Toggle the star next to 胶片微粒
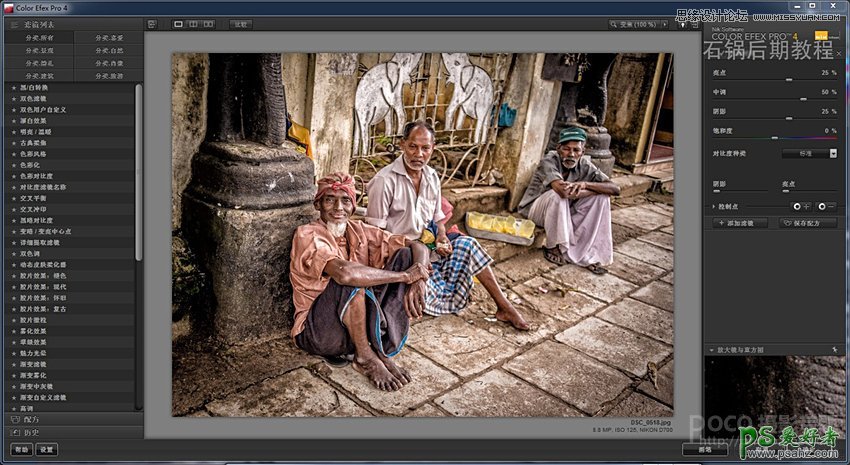Screen dimensions: 850x465 [14, 320]
